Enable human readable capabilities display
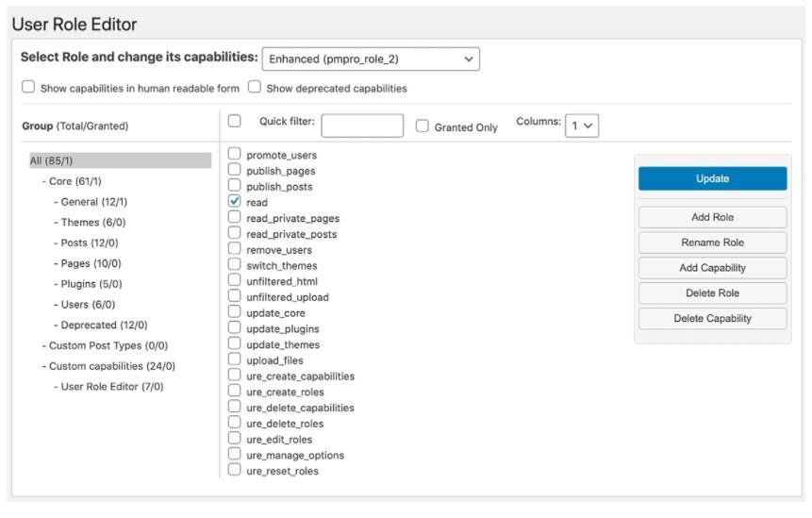The image size is (812, 518). (28, 87)
